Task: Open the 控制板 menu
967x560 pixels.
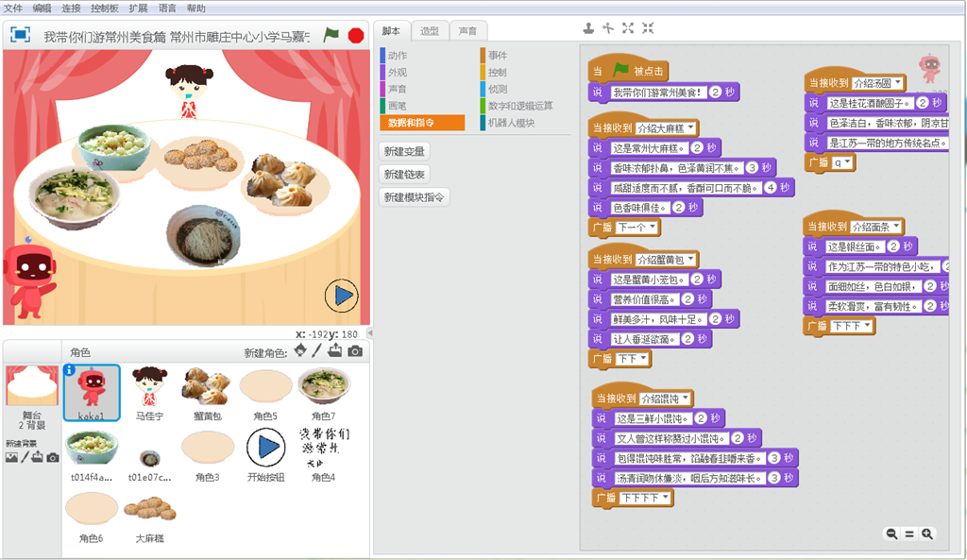Action: point(105,8)
